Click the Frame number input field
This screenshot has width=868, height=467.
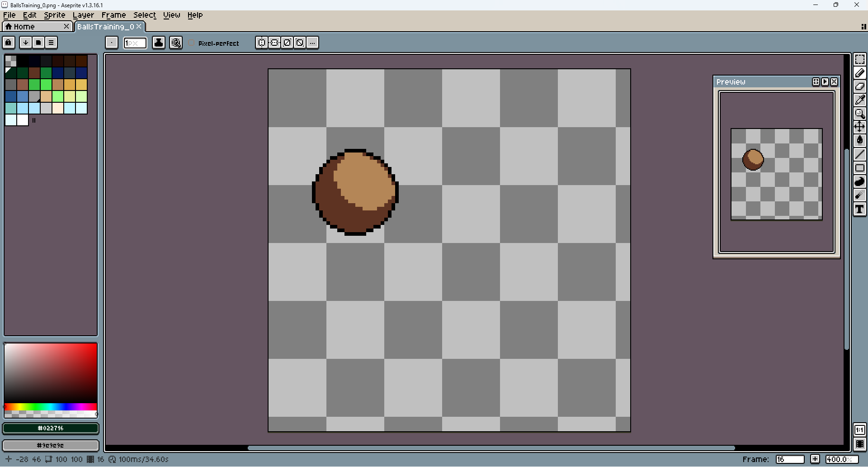coord(789,459)
